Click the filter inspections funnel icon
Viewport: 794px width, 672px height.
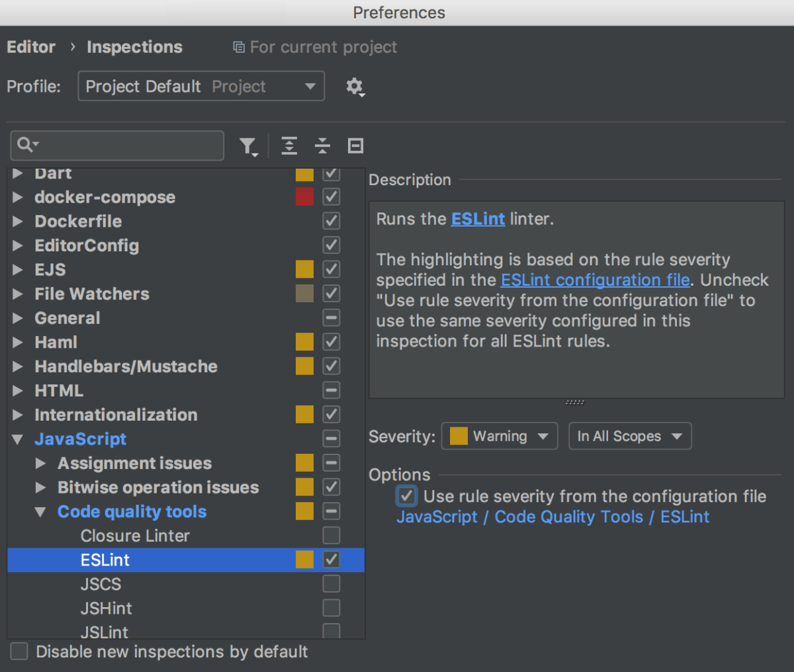(x=249, y=146)
